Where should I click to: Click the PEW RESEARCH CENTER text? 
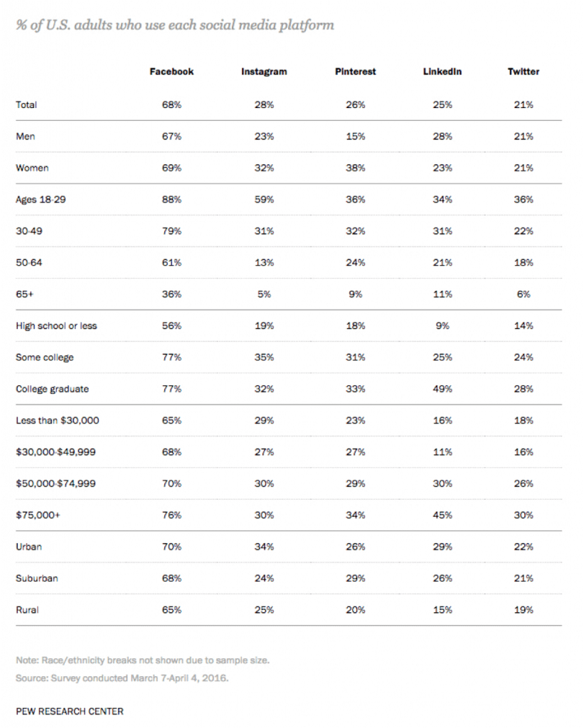click(69, 711)
